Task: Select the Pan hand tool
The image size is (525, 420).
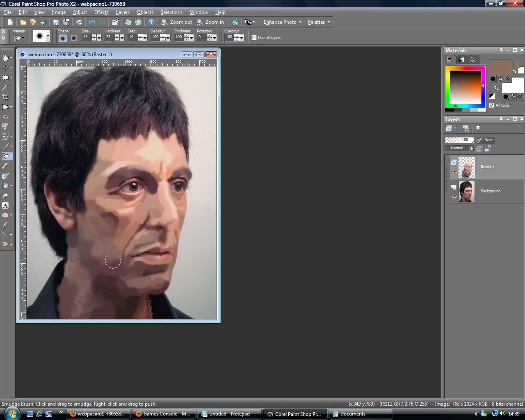Action: (x=5, y=58)
